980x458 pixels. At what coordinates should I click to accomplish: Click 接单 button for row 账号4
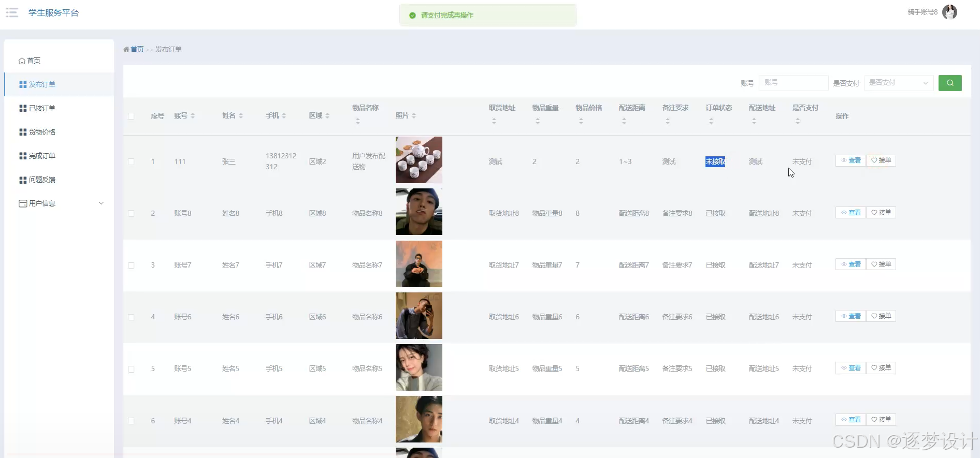point(881,420)
